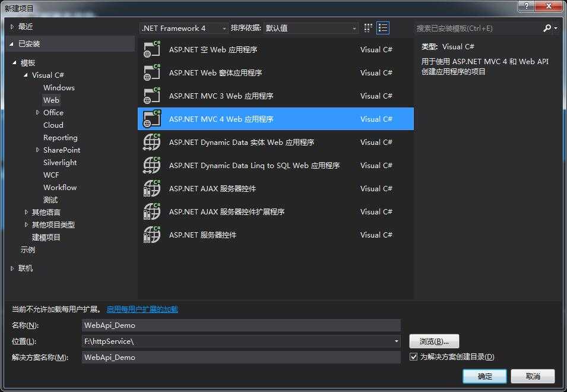Select ASP.NET Dynamic Data Linq to SQL text
Image resolution: width=567 pixels, height=392 pixels.
(254, 165)
